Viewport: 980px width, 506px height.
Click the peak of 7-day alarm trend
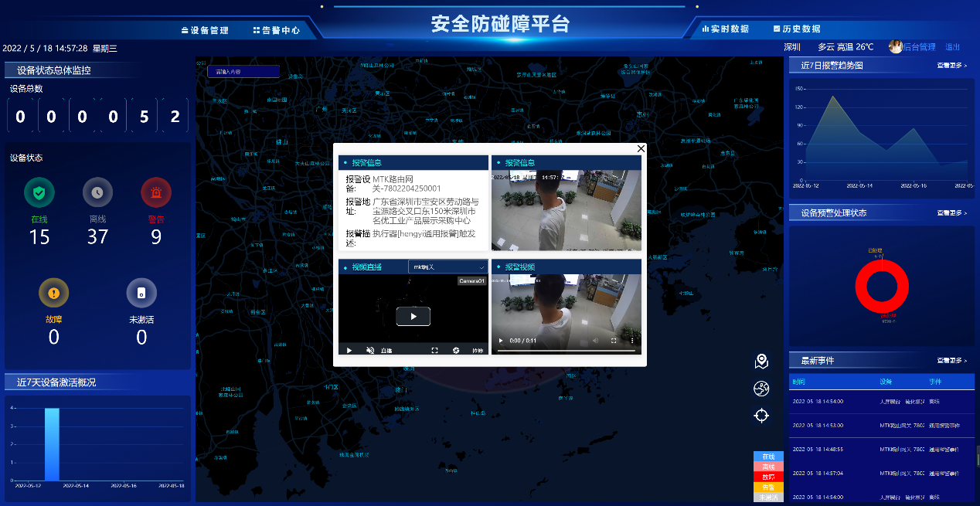click(832, 96)
